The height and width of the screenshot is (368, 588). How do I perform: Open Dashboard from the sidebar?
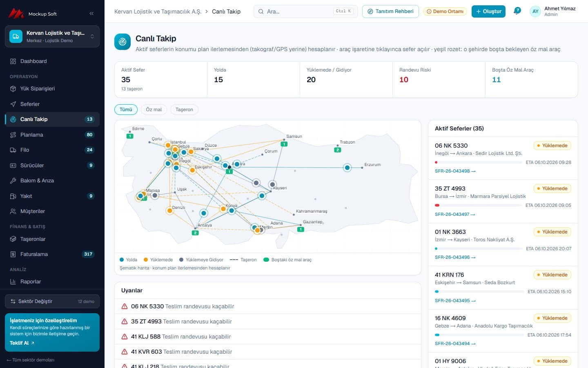tap(52, 61)
